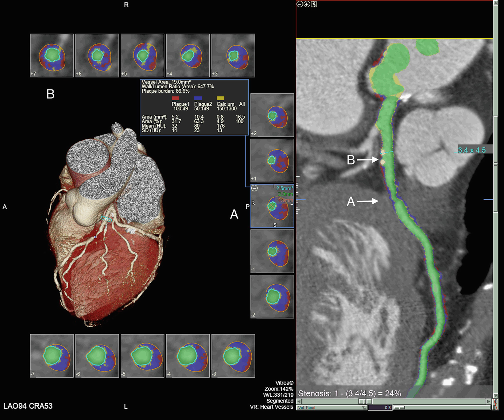Click the zoom out minus icon in vessel view
The height and width of the screenshot is (420, 504).
300,4
